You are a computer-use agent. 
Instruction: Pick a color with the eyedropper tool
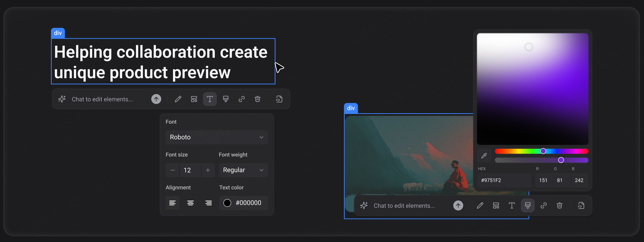484,156
